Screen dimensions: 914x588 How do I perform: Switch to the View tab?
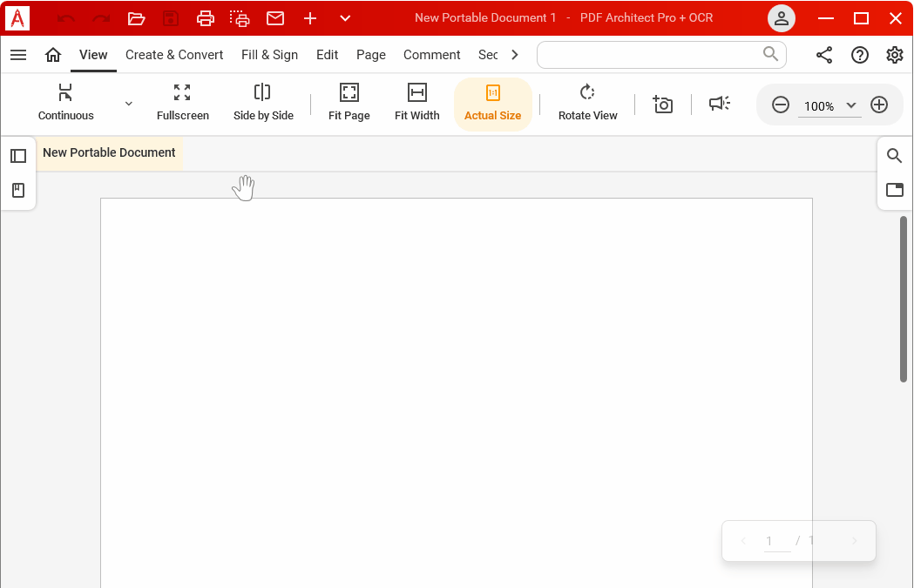click(93, 55)
